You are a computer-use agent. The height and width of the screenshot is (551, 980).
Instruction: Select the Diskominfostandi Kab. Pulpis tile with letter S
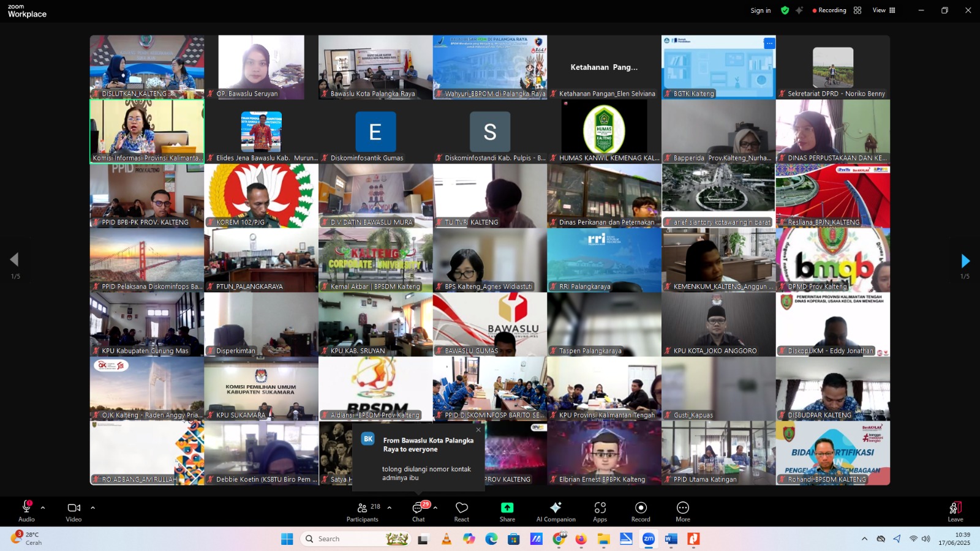(x=490, y=132)
